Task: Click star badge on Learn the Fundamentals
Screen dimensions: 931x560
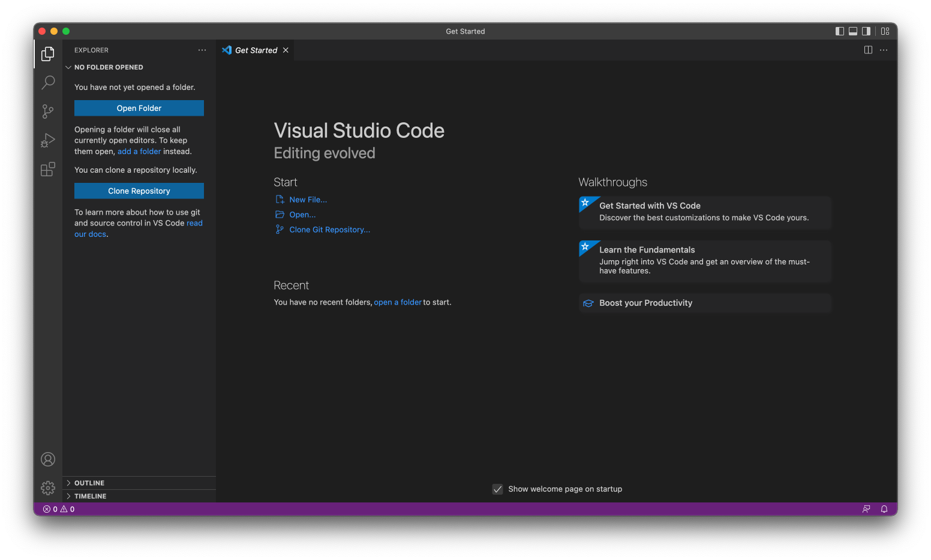Action: (585, 247)
